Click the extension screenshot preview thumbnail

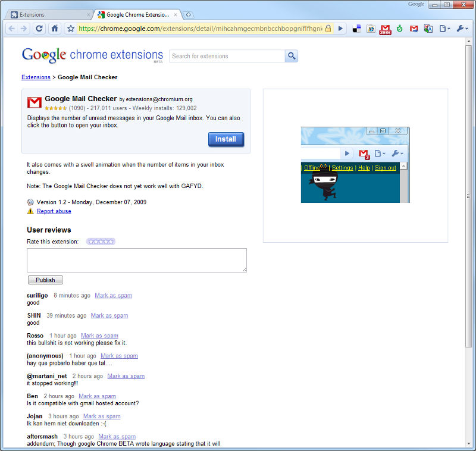[x=355, y=165]
